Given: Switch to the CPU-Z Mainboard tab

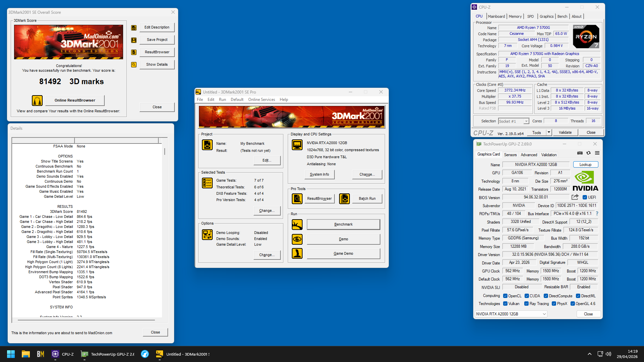Looking at the screenshot, I should click(x=496, y=16).
